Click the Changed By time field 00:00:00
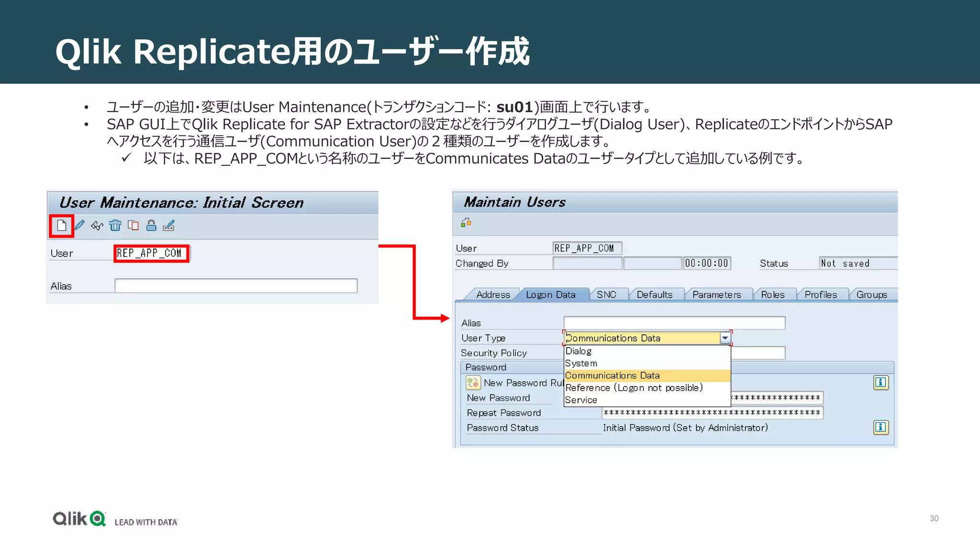Image resolution: width=980 pixels, height=551 pixels. [x=707, y=264]
